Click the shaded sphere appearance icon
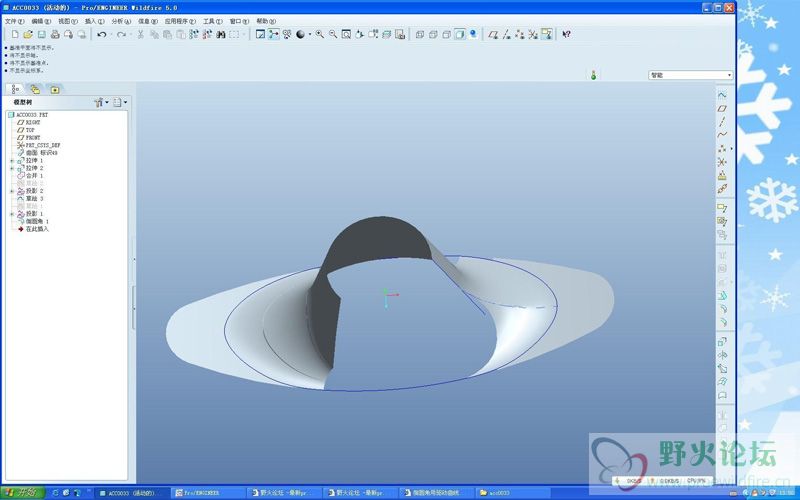 point(301,34)
